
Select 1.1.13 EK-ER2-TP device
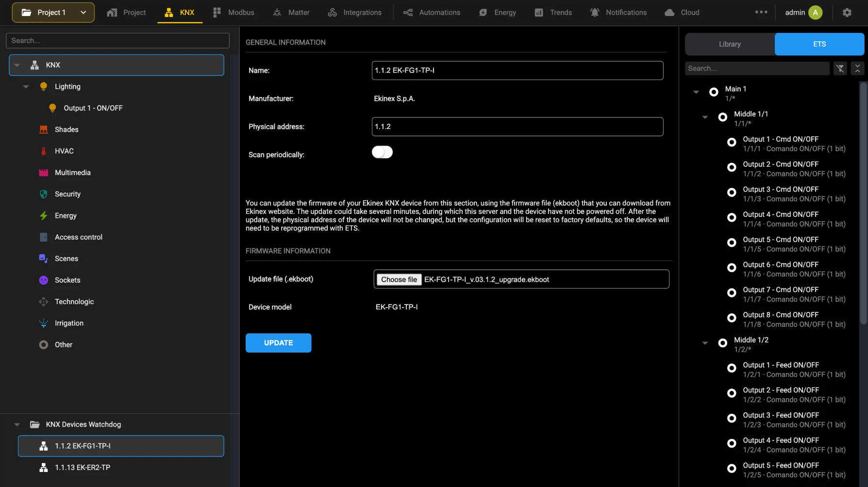121,468
